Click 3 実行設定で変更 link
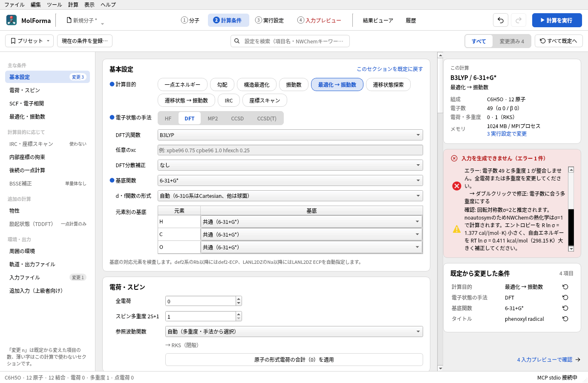Image resolution: width=588 pixels, height=383 pixels. pyautogui.click(x=507, y=134)
